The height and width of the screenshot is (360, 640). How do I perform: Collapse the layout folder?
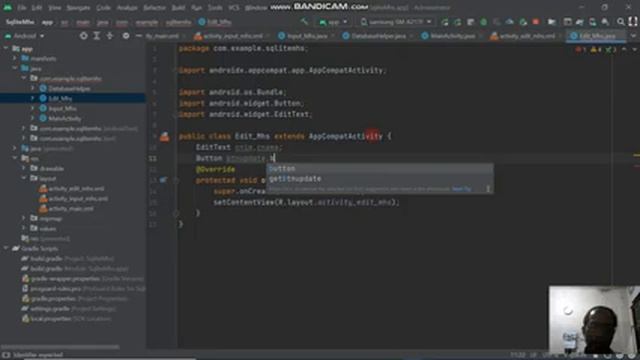coord(24,178)
